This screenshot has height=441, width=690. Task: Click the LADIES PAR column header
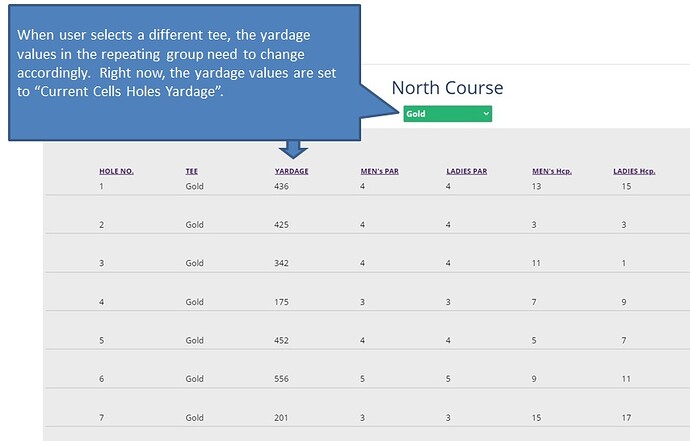click(x=466, y=171)
